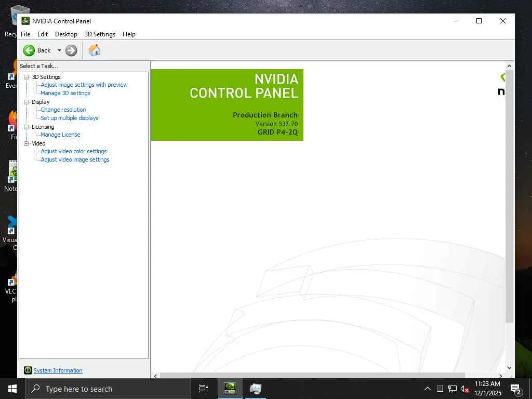Screen dimensions: 532x399
Task: Click the Licensing category label
Action: pos(43,127)
